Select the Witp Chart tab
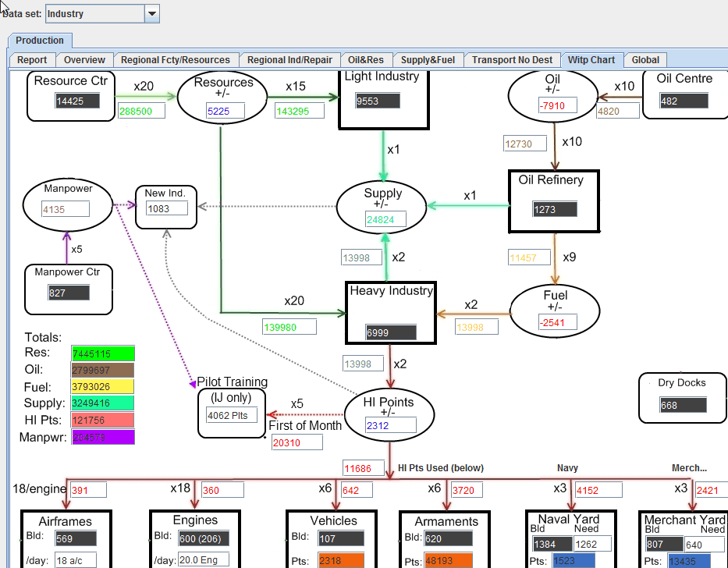The height and width of the screenshot is (568, 728). 591,59
